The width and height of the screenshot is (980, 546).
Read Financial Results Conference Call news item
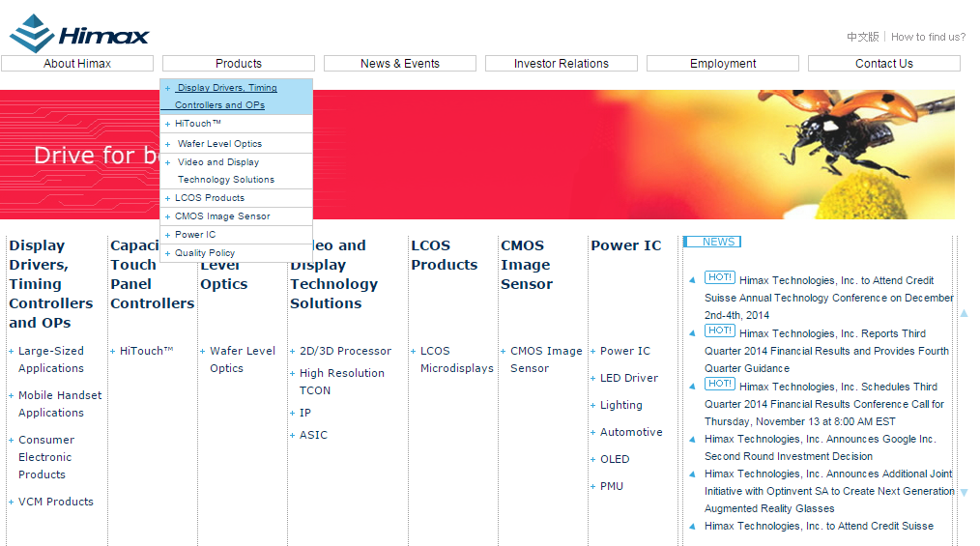[x=824, y=404]
